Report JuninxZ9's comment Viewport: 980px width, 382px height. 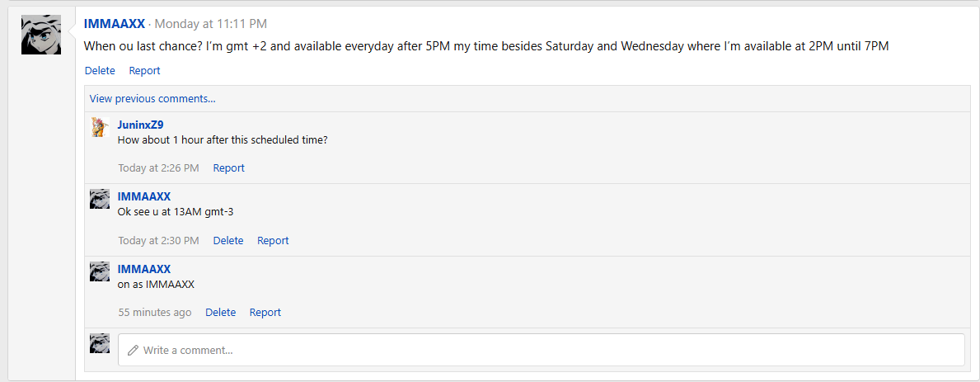pyautogui.click(x=228, y=168)
